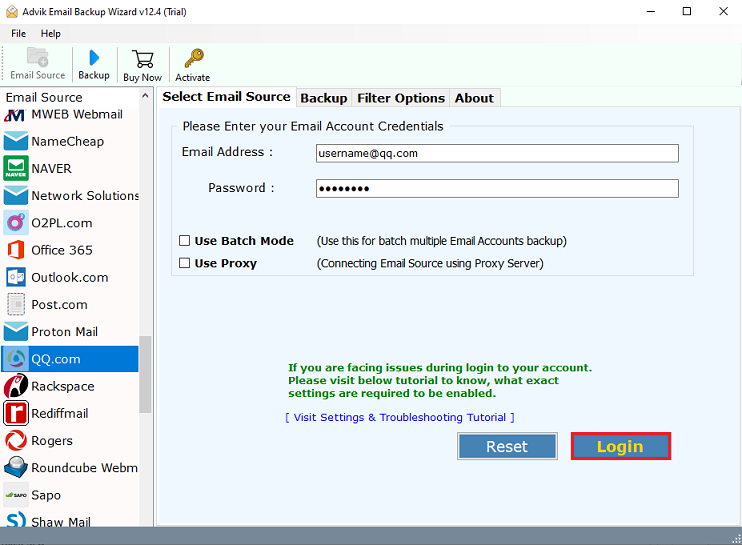This screenshot has height=545, width=742.
Task: Select the Office 365 logo icon
Action: 16,250
